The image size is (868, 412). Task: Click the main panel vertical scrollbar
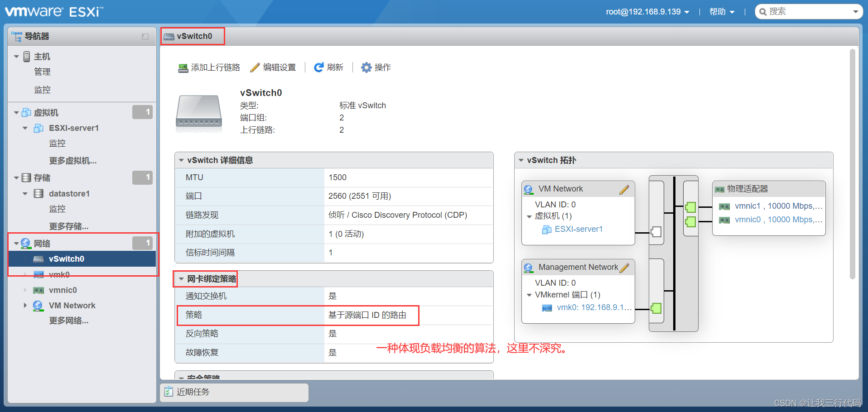point(852,163)
